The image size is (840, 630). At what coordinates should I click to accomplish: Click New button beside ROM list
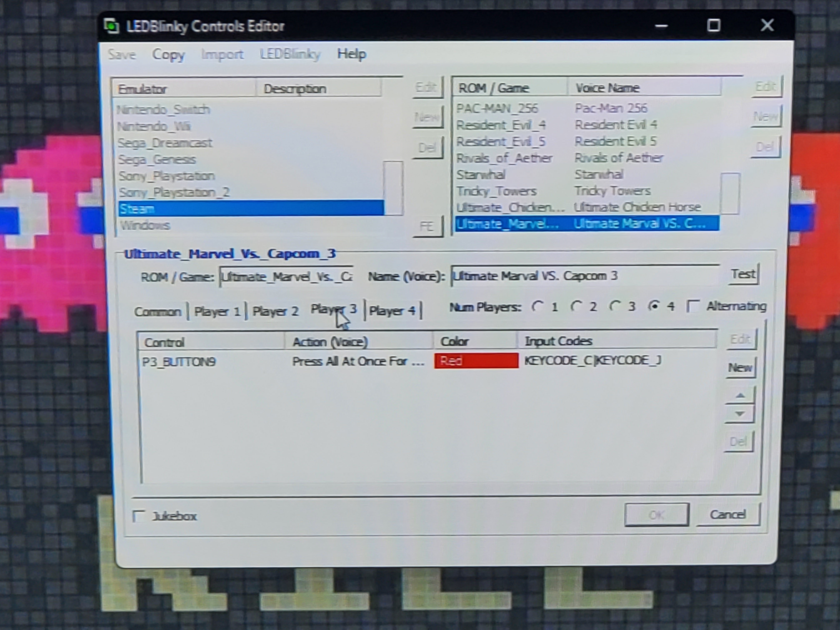pyautogui.click(x=766, y=116)
